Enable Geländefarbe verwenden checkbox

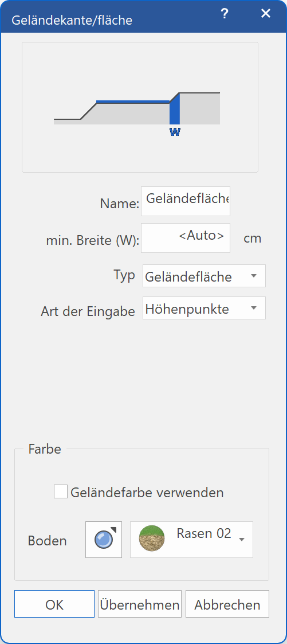click(x=61, y=491)
